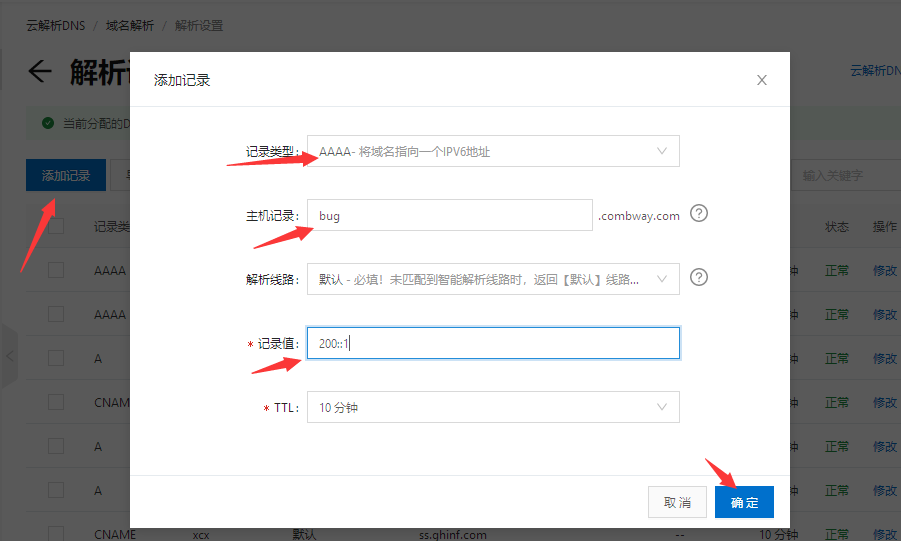Click the 取消 button
901x541 pixels.
(x=677, y=502)
